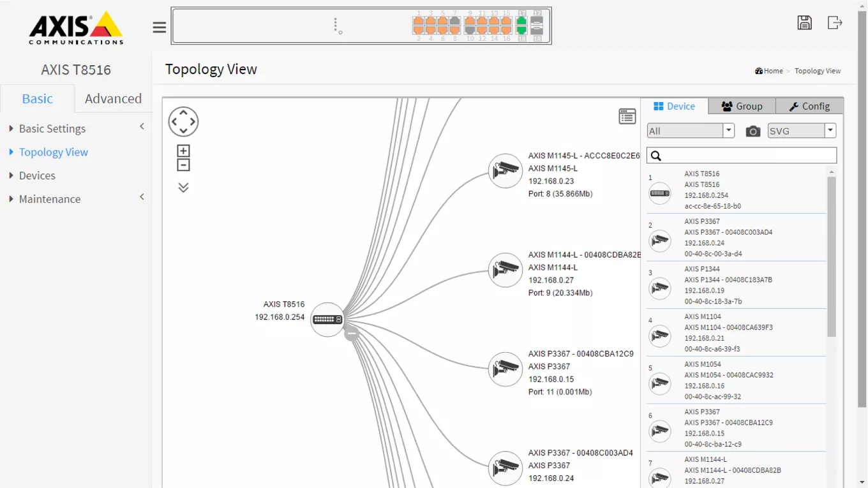Collapse the switch node with minus toggle

coord(352,334)
